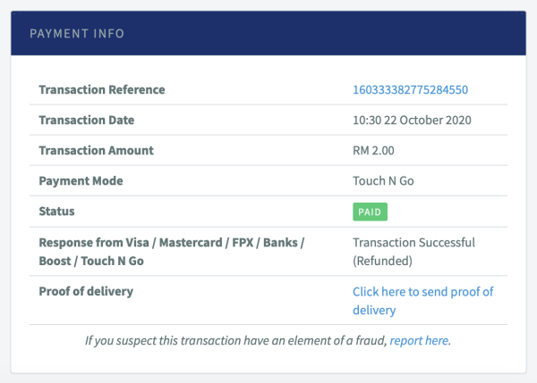Select the (Refunded) text
The image size is (537, 383).
(x=382, y=261)
